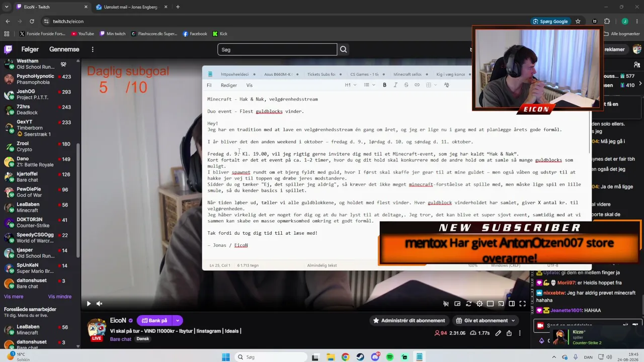This screenshot has width=644, height=362.
Task: Click the taskbar clock showing 19:45
Action: (x=629, y=356)
